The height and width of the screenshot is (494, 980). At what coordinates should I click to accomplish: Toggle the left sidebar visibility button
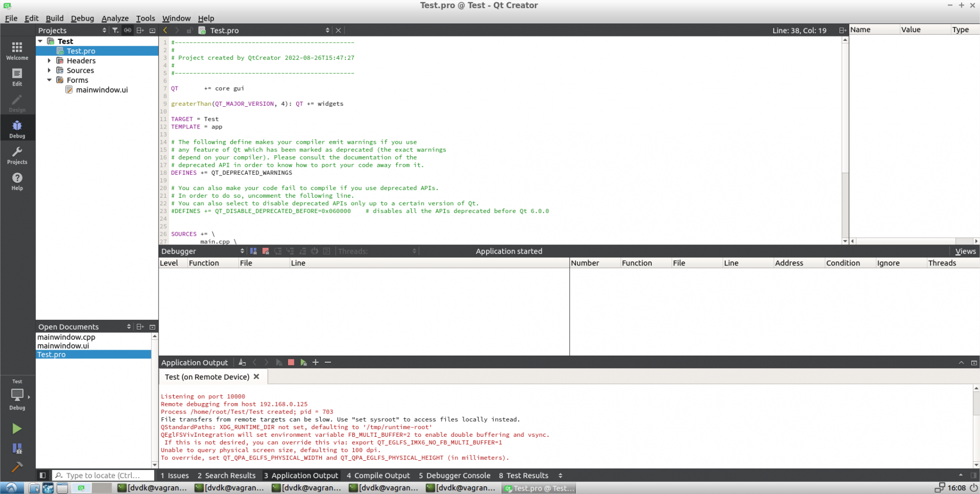point(42,475)
